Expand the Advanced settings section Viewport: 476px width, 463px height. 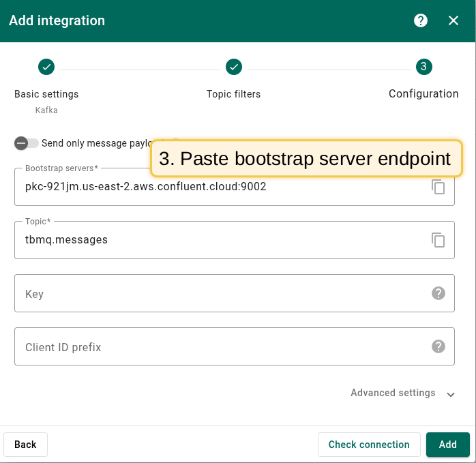(393, 393)
